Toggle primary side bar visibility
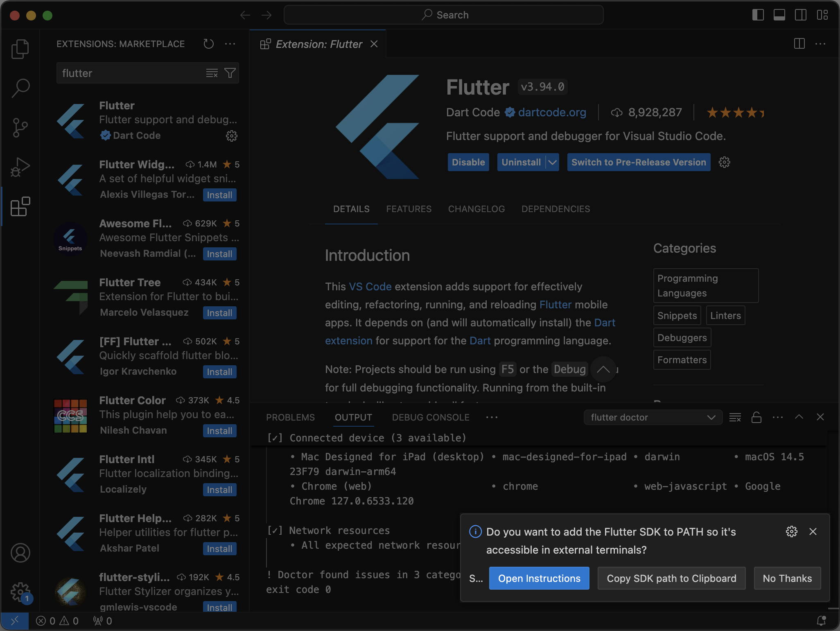840x631 pixels. [x=758, y=15]
